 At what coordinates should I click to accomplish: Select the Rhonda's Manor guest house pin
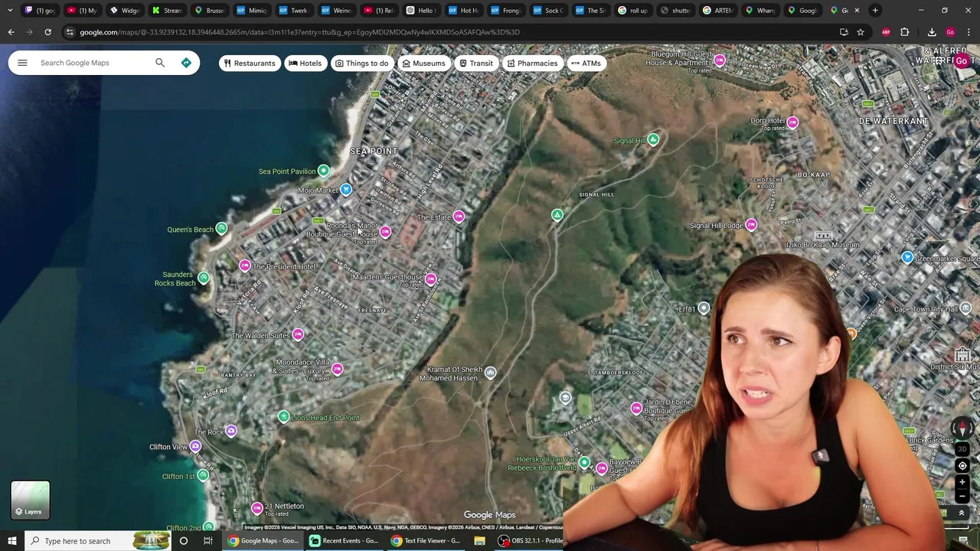tap(385, 232)
